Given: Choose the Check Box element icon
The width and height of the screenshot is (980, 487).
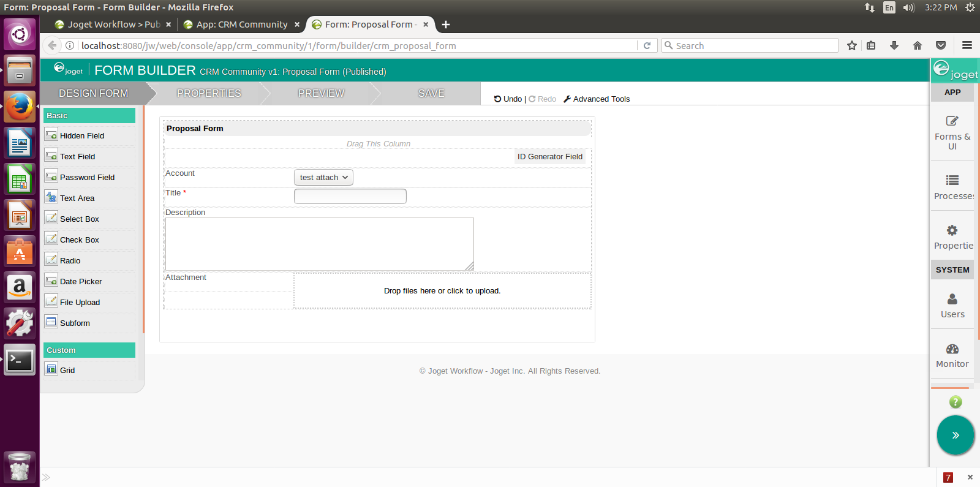Looking at the screenshot, I should (x=51, y=240).
